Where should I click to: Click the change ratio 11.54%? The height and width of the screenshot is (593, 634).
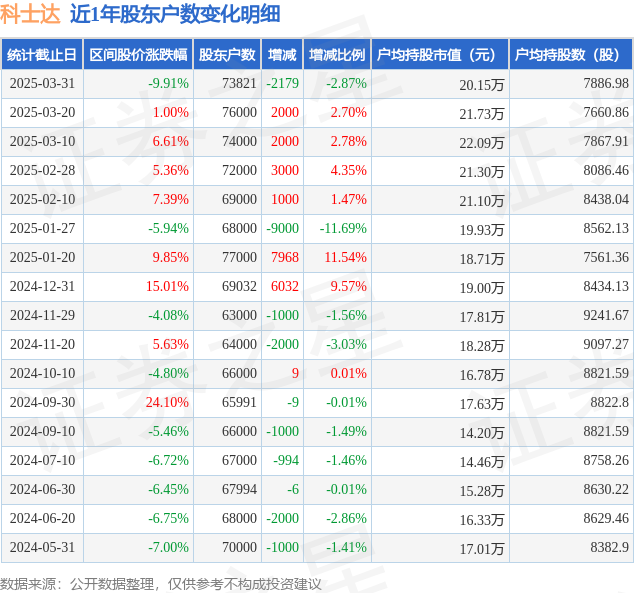coord(346,257)
